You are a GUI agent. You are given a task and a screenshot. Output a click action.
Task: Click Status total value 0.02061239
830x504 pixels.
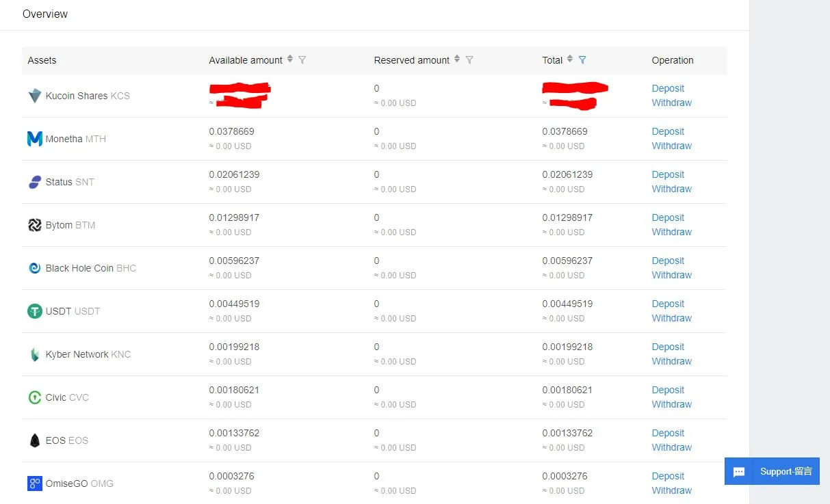click(x=567, y=174)
